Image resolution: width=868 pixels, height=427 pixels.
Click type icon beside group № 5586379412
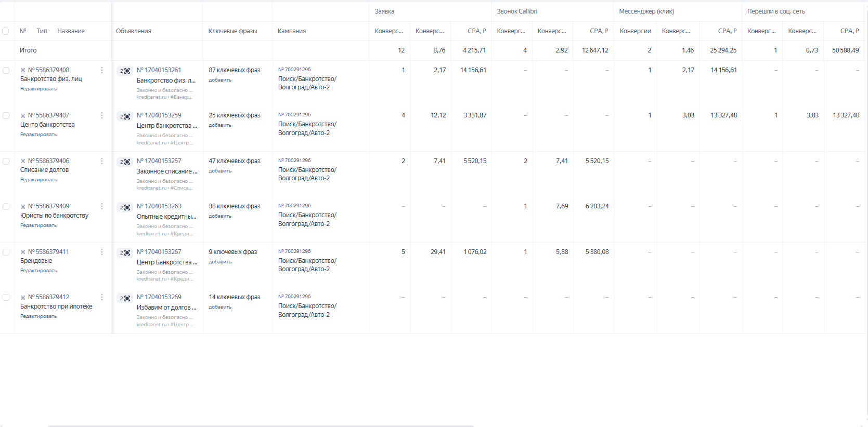[23, 298]
